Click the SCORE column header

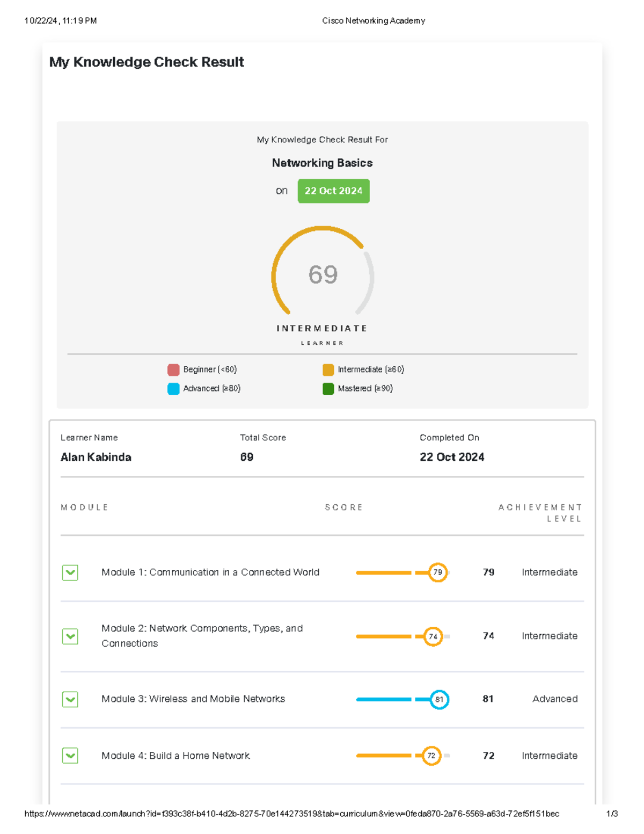[x=344, y=507]
